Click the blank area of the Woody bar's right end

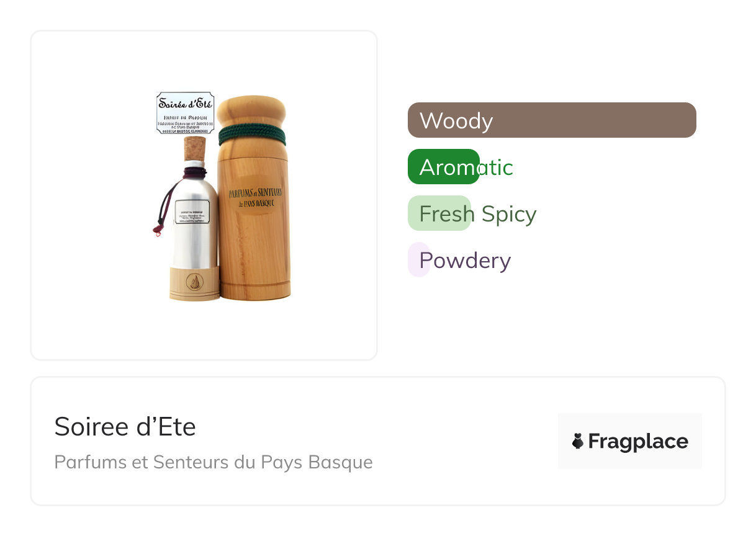pos(652,120)
